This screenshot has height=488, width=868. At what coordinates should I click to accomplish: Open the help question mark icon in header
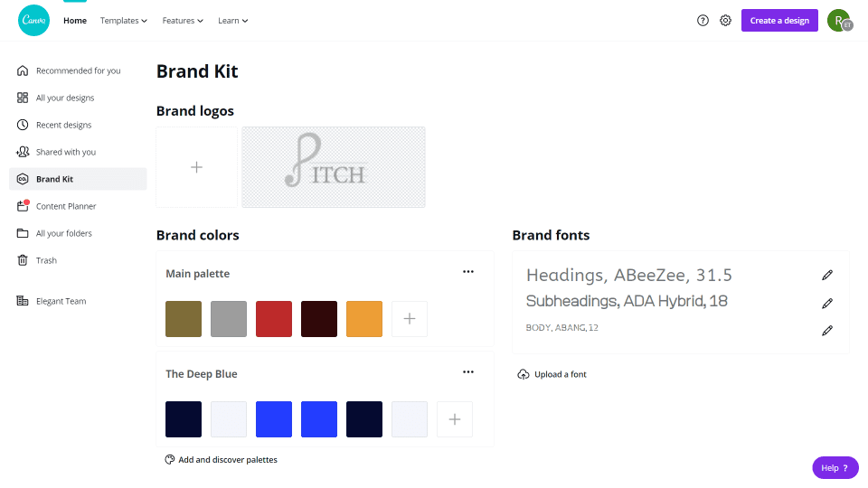703,21
